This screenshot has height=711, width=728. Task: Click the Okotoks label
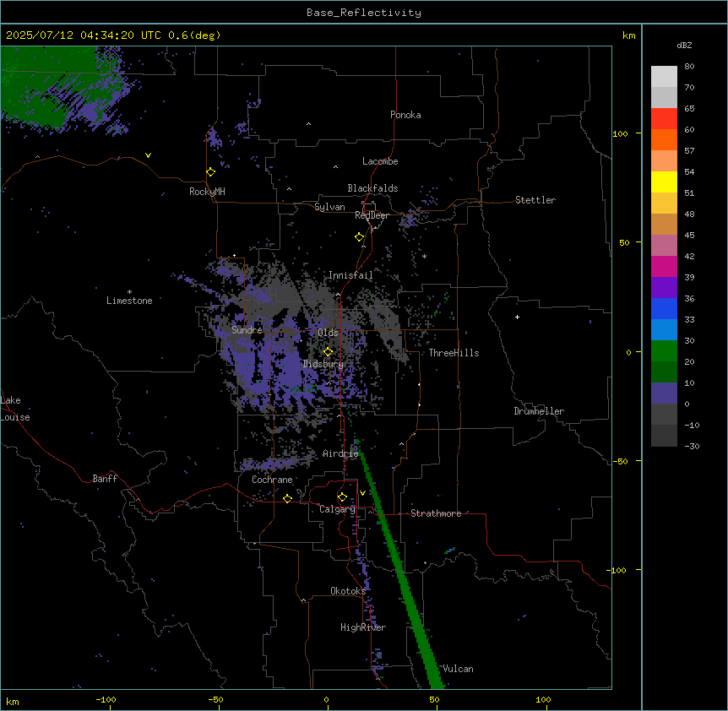coord(348,591)
